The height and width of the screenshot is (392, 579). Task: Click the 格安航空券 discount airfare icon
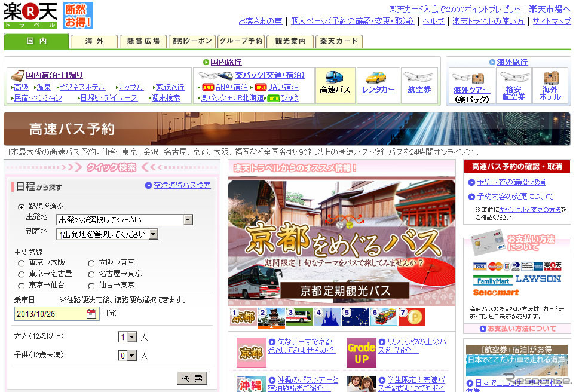[513, 85]
